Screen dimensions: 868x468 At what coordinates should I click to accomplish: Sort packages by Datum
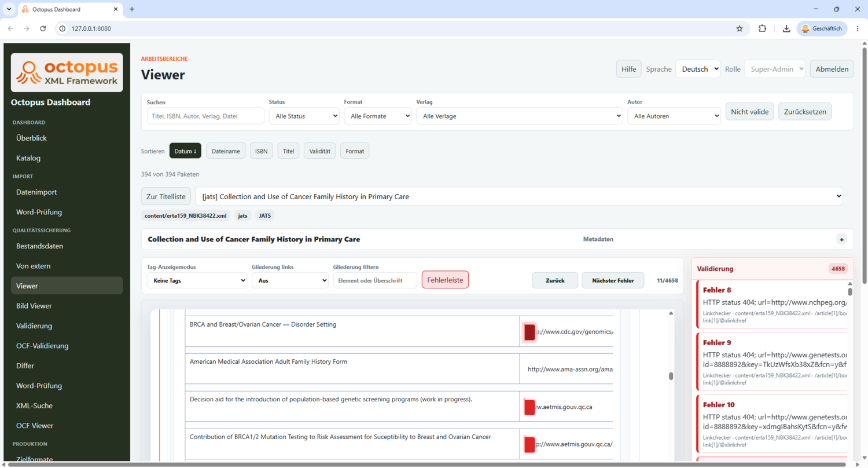point(185,151)
